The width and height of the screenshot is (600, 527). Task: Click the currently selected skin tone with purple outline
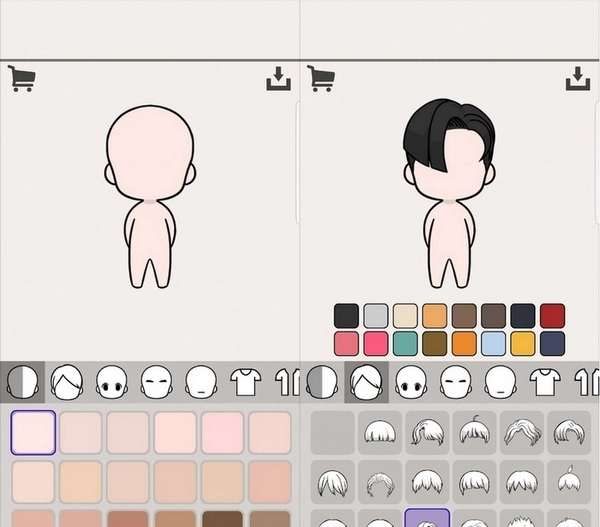pyautogui.click(x=33, y=432)
